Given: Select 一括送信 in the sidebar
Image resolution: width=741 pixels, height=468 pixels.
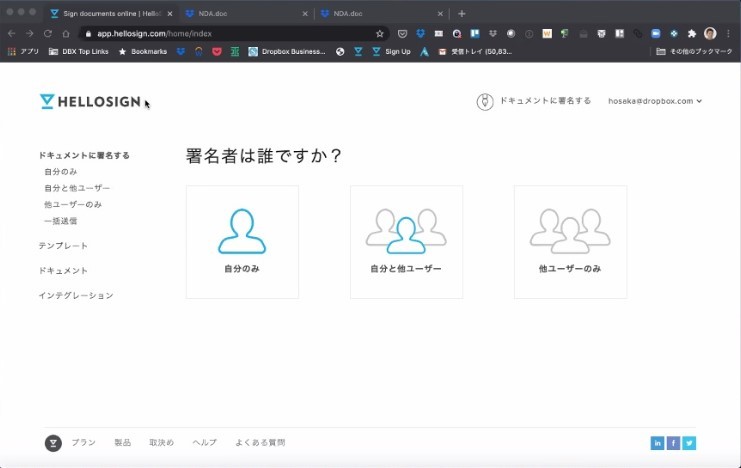Looking at the screenshot, I should pos(60,221).
